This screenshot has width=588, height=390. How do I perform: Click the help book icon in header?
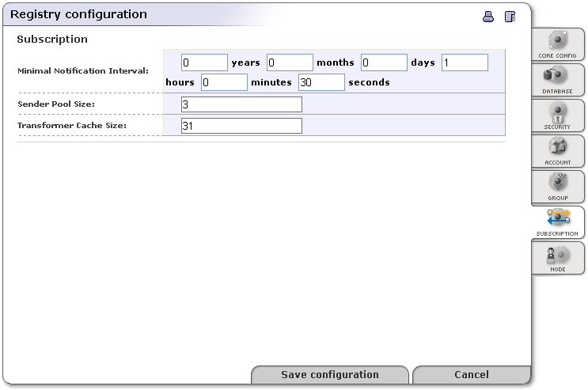pyautogui.click(x=510, y=17)
